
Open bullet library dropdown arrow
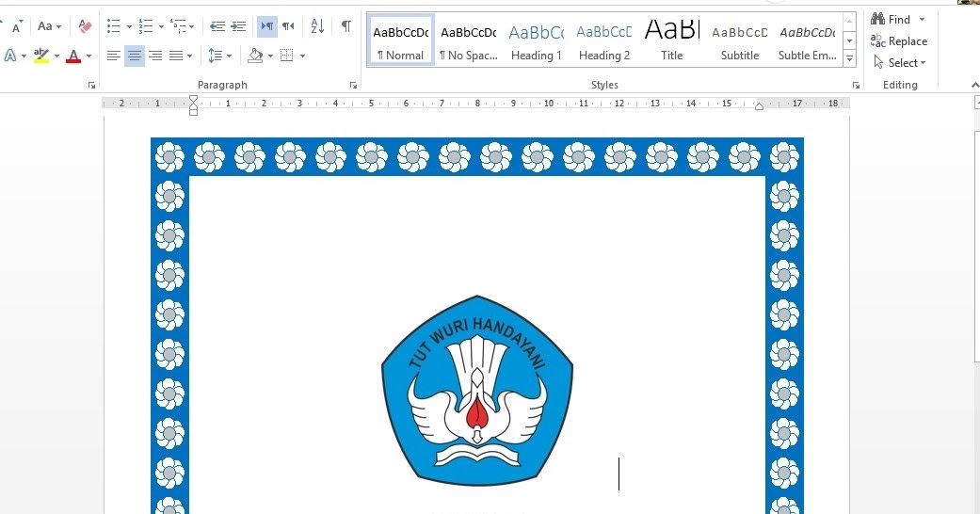coord(129,26)
